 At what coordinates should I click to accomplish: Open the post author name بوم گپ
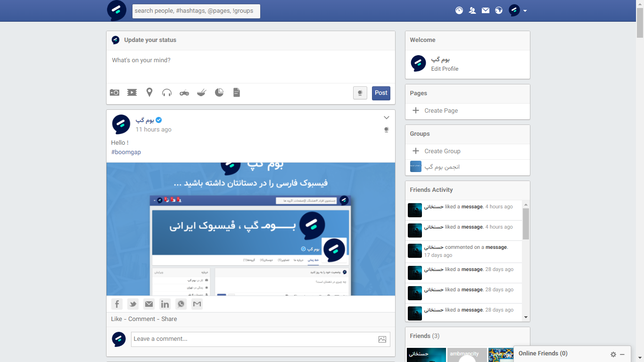(144, 120)
